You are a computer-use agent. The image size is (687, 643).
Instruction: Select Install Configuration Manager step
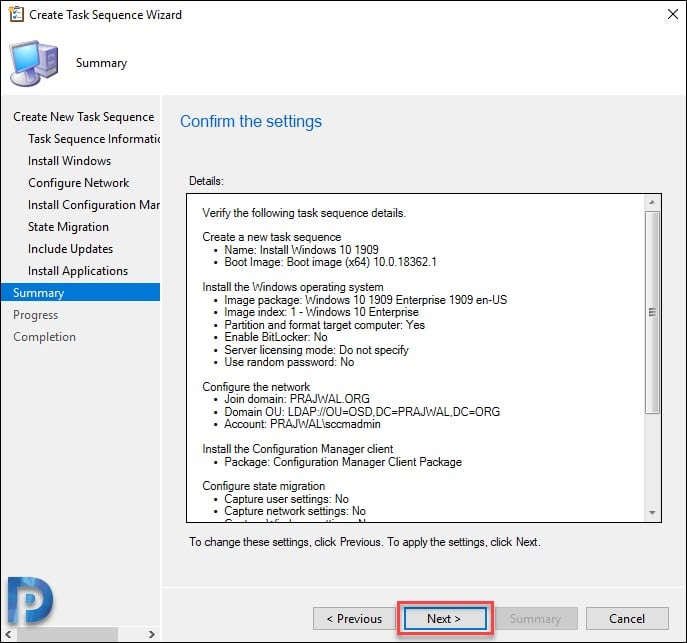(x=94, y=205)
